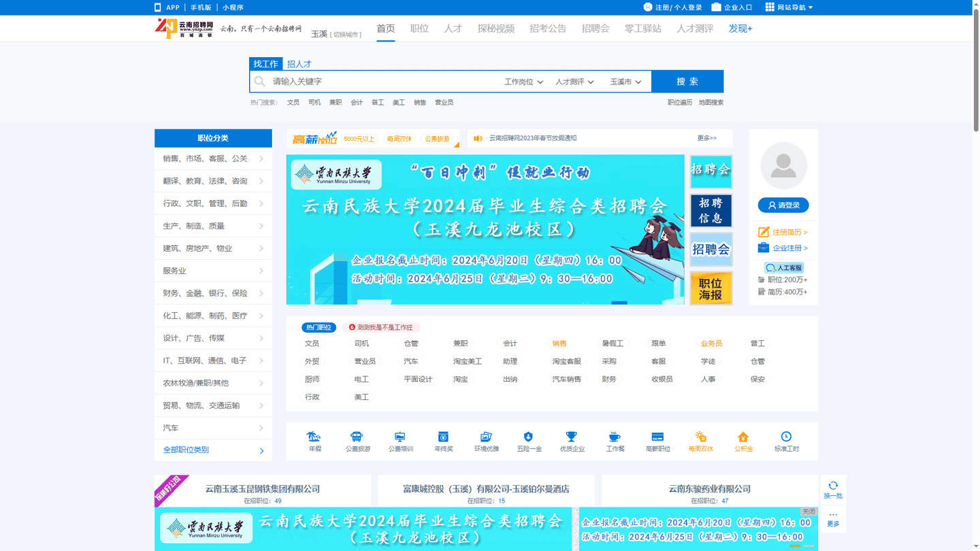Expand 翻译、教育、法律、咨询 category
Viewport: 980px width, 551px height.
coord(213,181)
